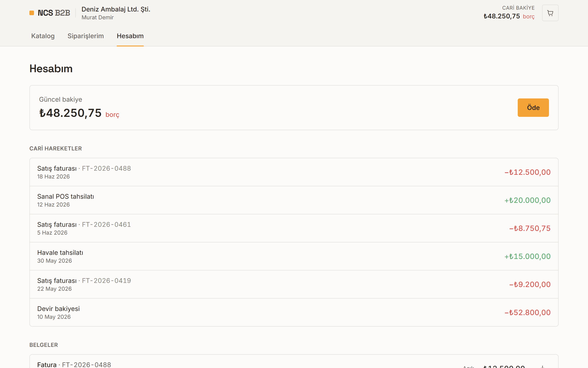The height and width of the screenshot is (368, 588).
Task: Click the NCS B2B logo
Action: click(x=50, y=13)
